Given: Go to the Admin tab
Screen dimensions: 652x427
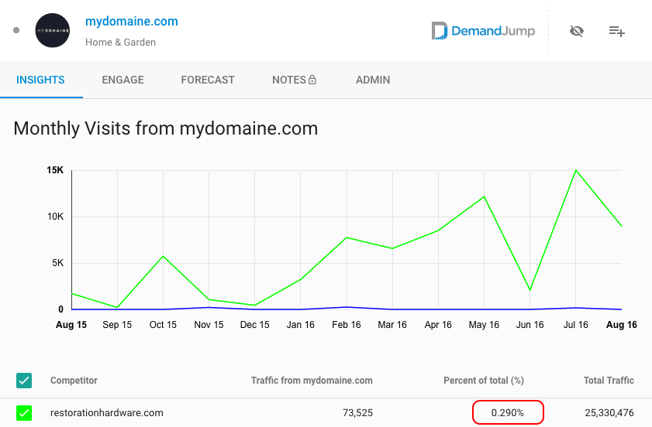Looking at the screenshot, I should pyautogui.click(x=373, y=80).
